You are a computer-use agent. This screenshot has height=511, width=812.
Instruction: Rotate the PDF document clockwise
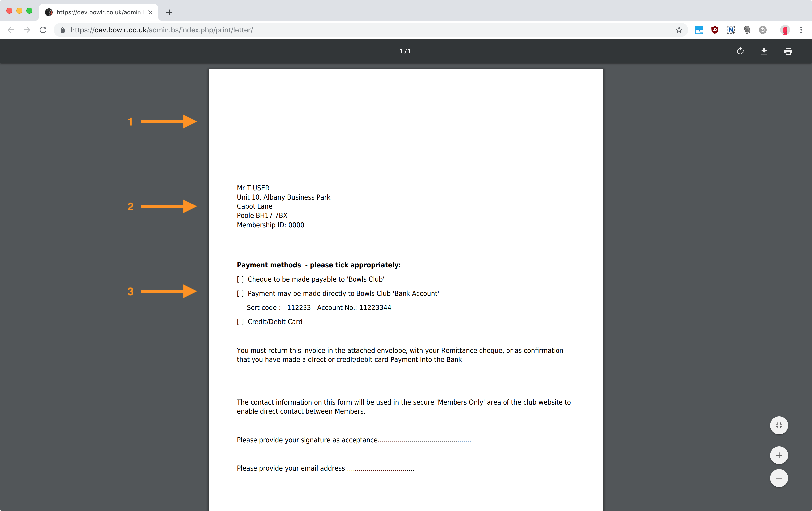click(740, 51)
